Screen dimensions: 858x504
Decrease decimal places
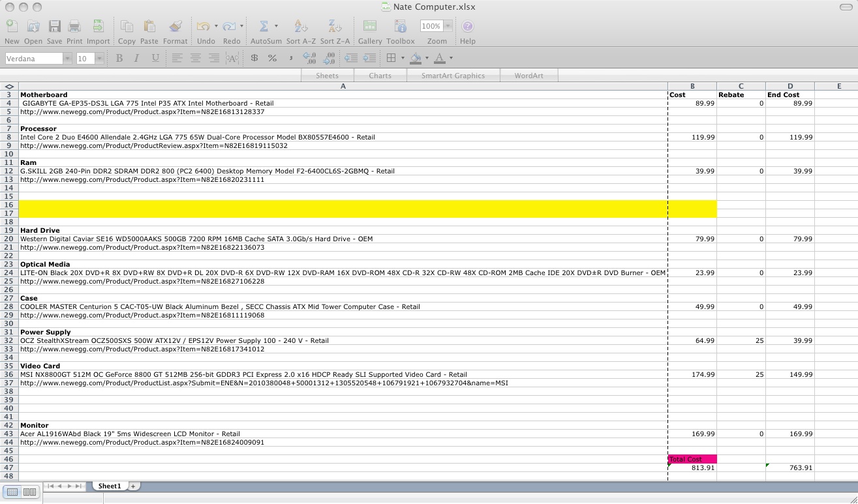coord(329,58)
